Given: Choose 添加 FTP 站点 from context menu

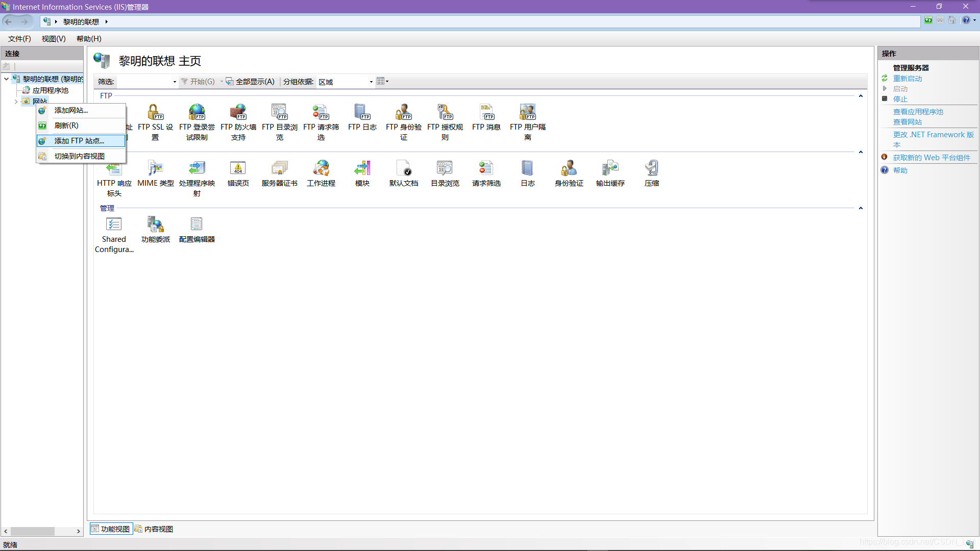Looking at the screenshot, I should 81,141.
